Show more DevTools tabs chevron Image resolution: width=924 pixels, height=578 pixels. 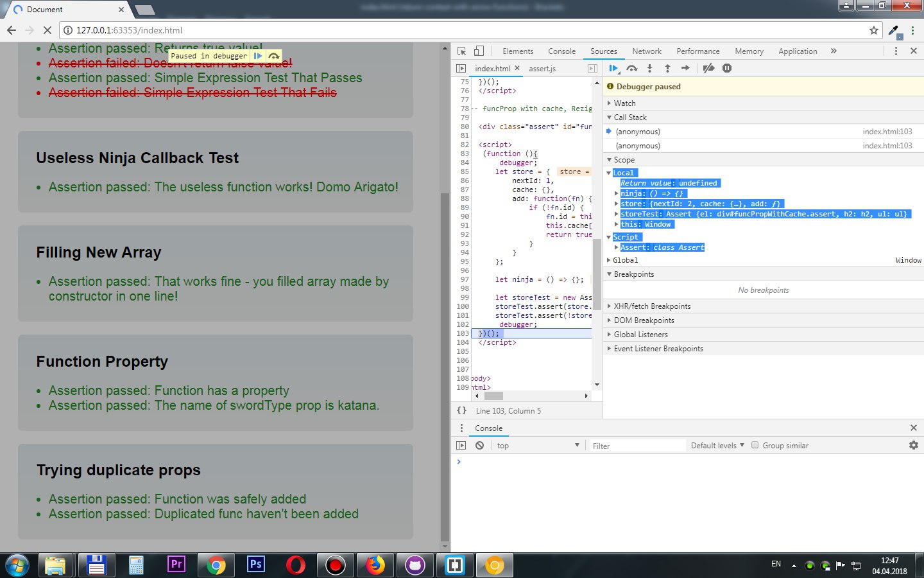tap(834, 51)
